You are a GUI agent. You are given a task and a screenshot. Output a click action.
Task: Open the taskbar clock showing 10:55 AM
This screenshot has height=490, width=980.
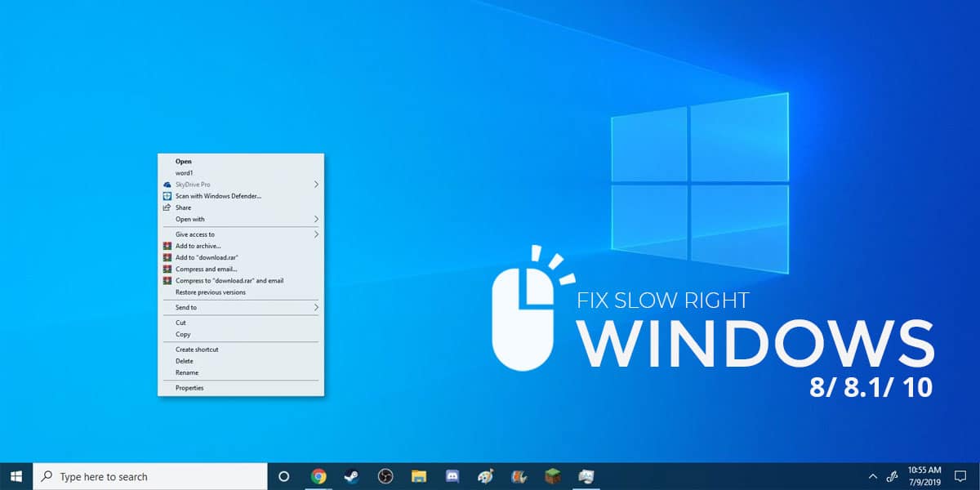[924, 476]
